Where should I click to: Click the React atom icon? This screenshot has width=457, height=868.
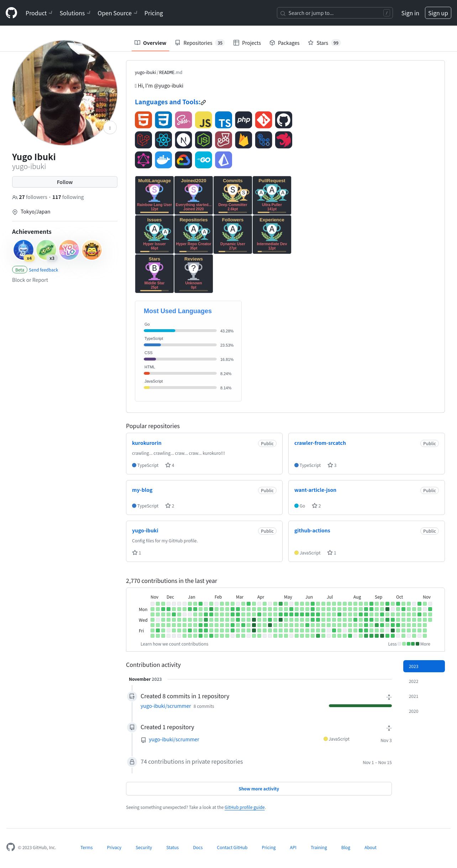[163, 140]
